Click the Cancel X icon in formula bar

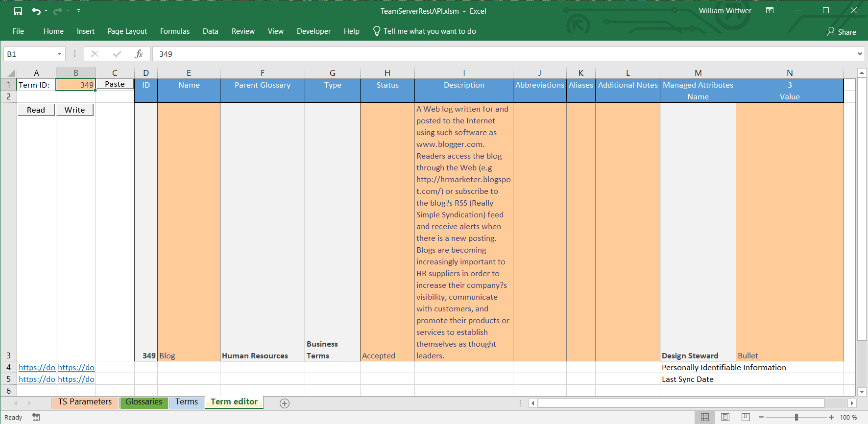tap(95, 54)
